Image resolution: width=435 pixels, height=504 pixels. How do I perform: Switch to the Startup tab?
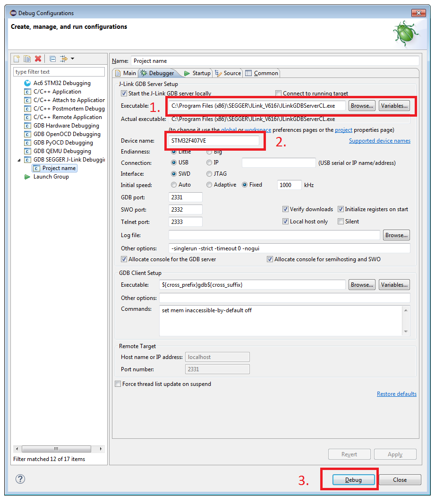(197, 73)
